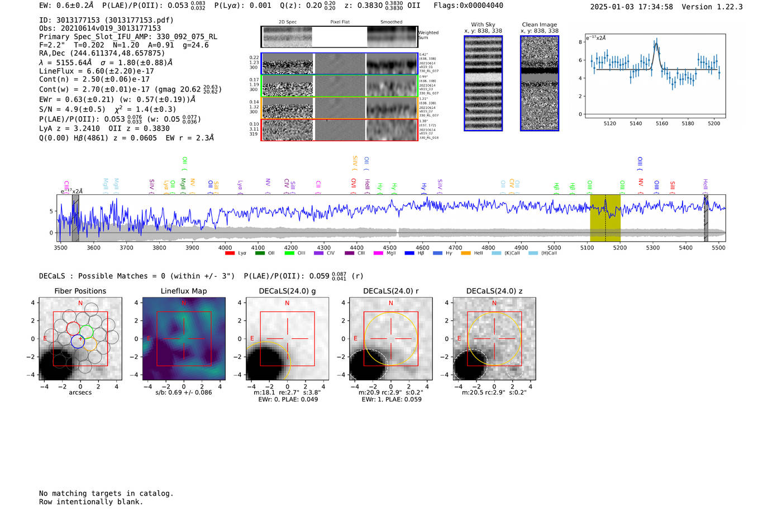Click the s/b: 0.69 +/- 0.086 caption
Screen dimensions: 782x532
[184, 393]
